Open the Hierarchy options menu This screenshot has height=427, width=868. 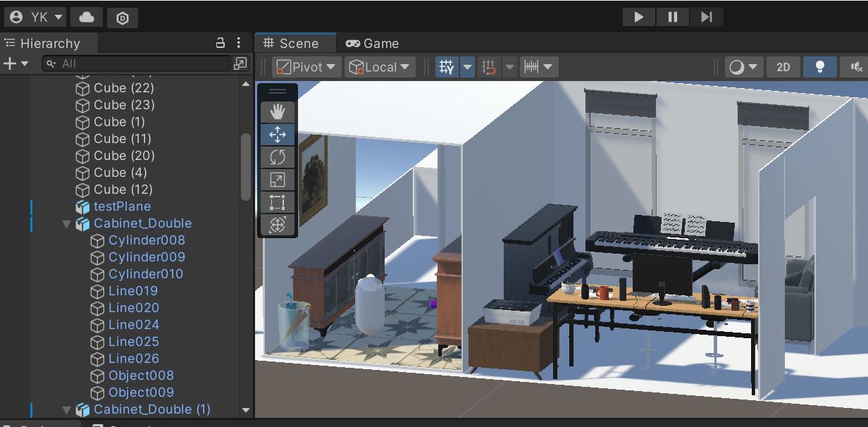239,43
